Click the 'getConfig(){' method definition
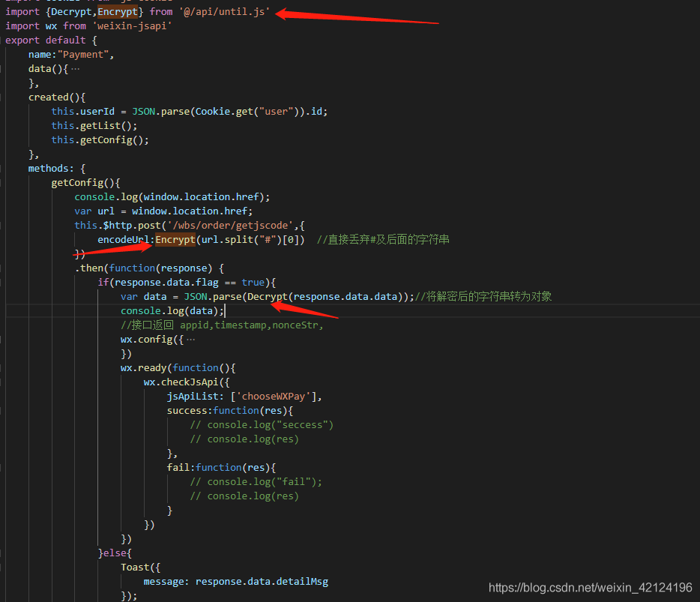700x602 pixels. coord(85,183)
